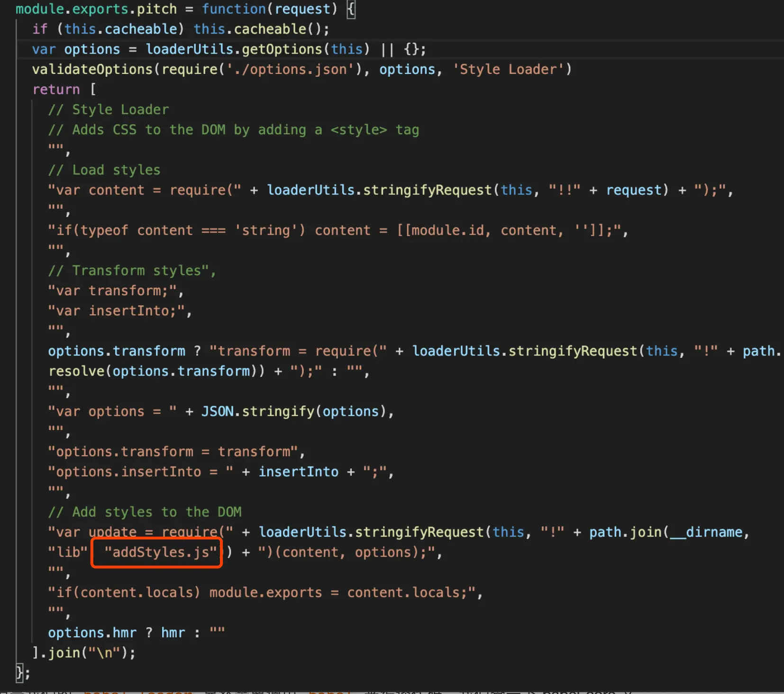Click the function keyword on first line
This screenshot has height=694, width=784.
(x=233, y=9)
